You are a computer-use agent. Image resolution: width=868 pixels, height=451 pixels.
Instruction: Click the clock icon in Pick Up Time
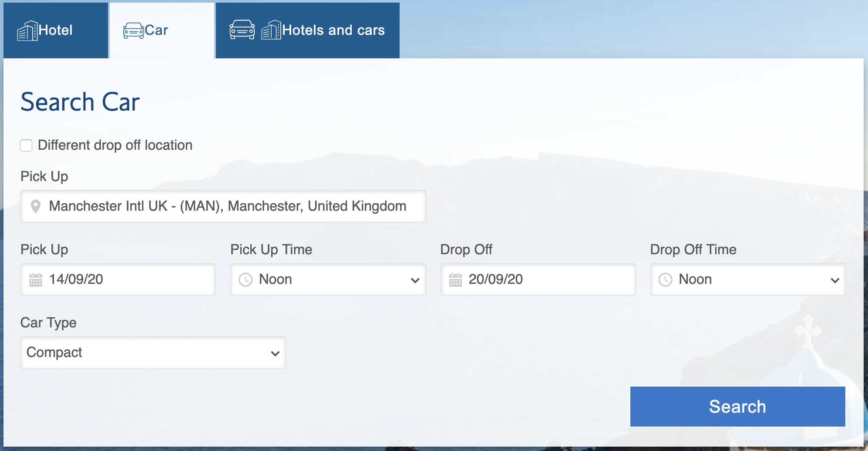coord(246,279)
